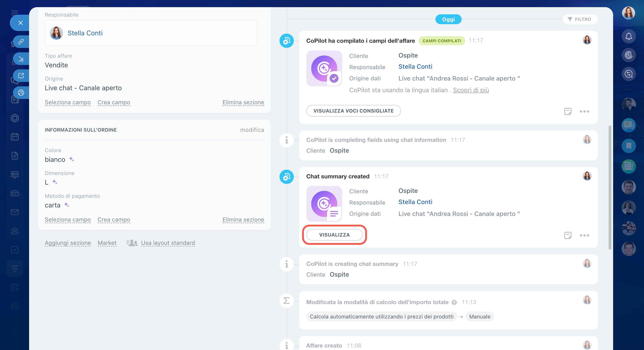Open slider in new window icon
This screenshot has height=350, width=644.
[x=21, y=75]
